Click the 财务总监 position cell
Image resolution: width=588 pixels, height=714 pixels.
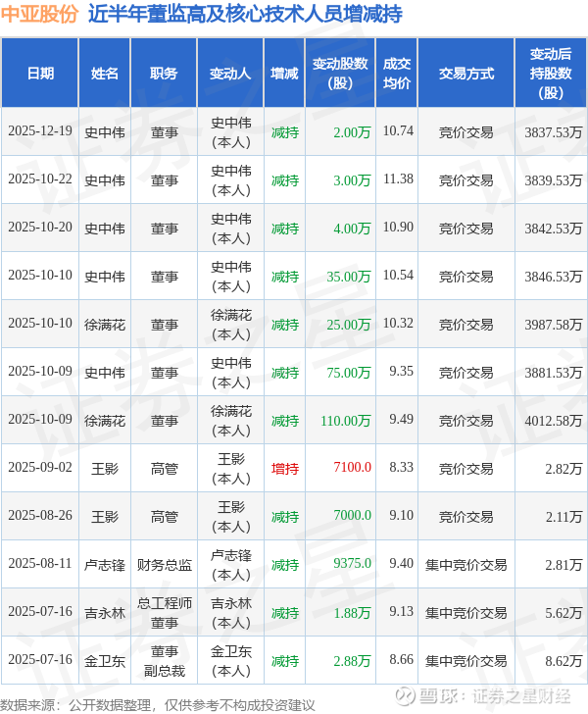pos(165,565)
